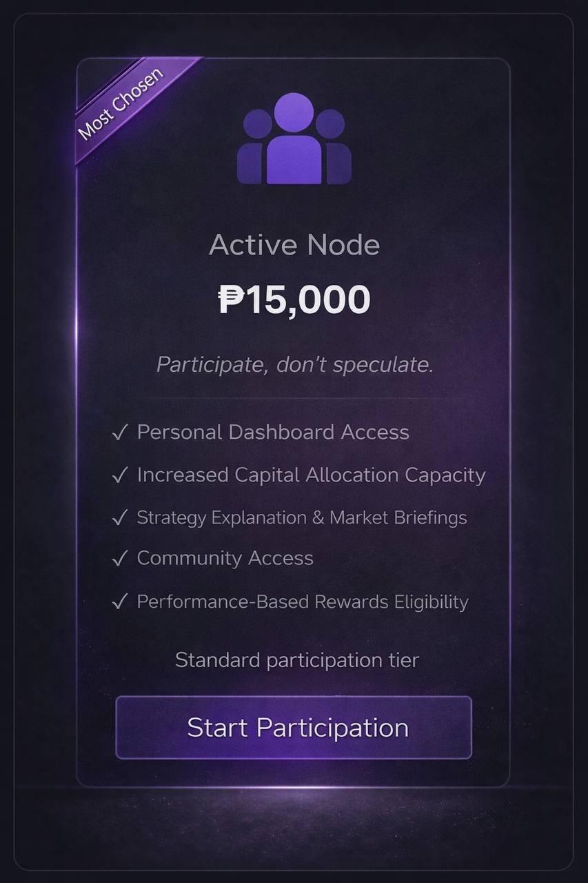Click the checkmark beside Community Access

[x=119, y=559]
